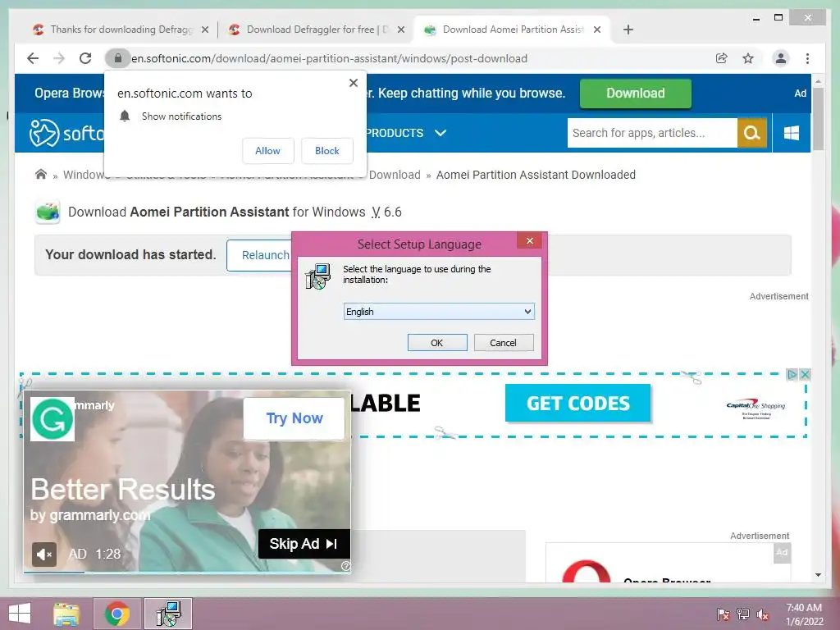Click the GET CODES ad button

tap(578, 403)
